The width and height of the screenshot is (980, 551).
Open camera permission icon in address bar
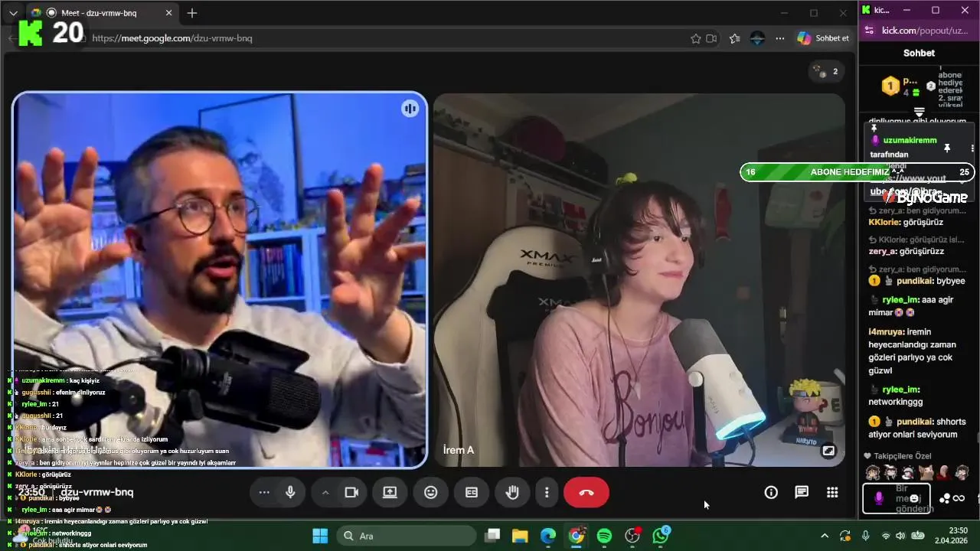click(711, 38)
